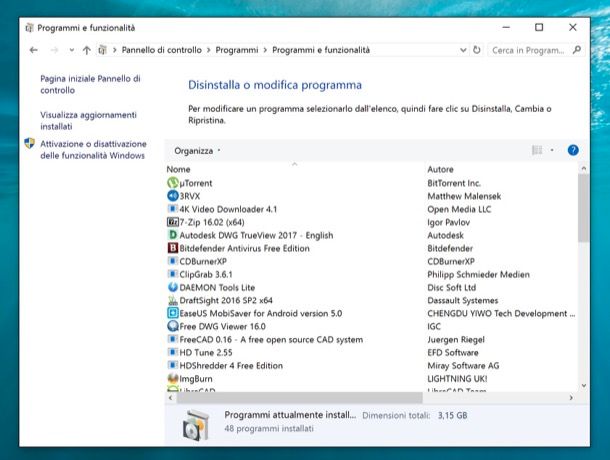Click the FreeCAD 0.16 icon
Image resolution: width=610 pixels, height=460 pixels.
point(173,339)
